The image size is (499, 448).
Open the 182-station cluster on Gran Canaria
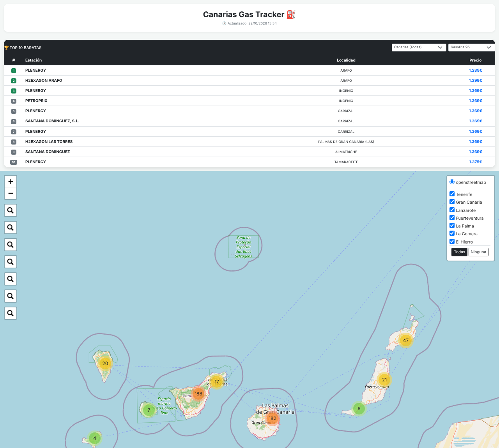coord(273,418)
